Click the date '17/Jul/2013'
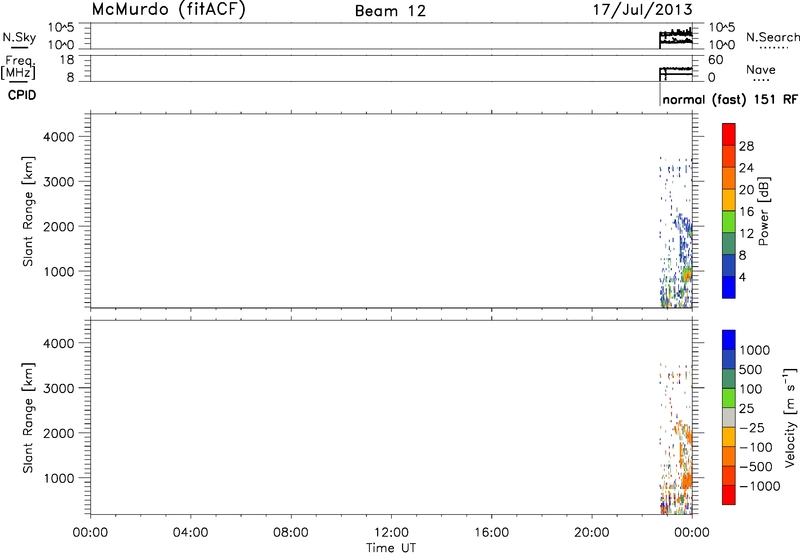The width and height of the screenshot is (800, 554). coord(642,10)
